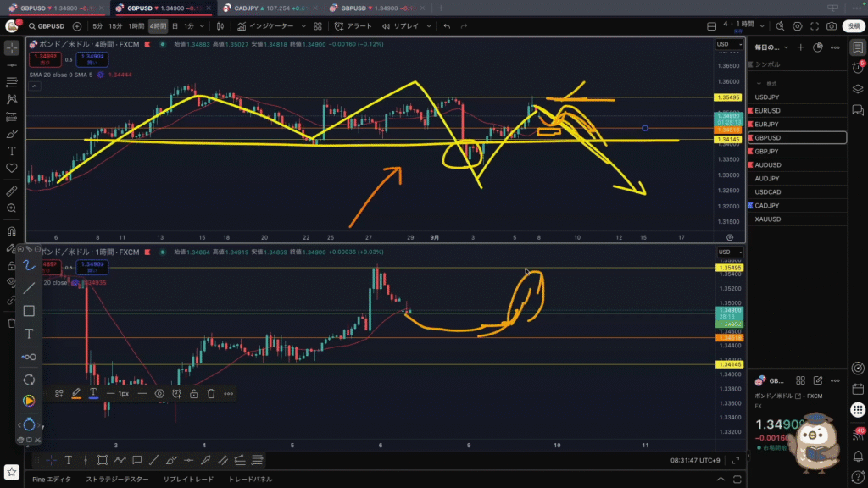Select the trend line tool in left sidebar

coord(12,65)
